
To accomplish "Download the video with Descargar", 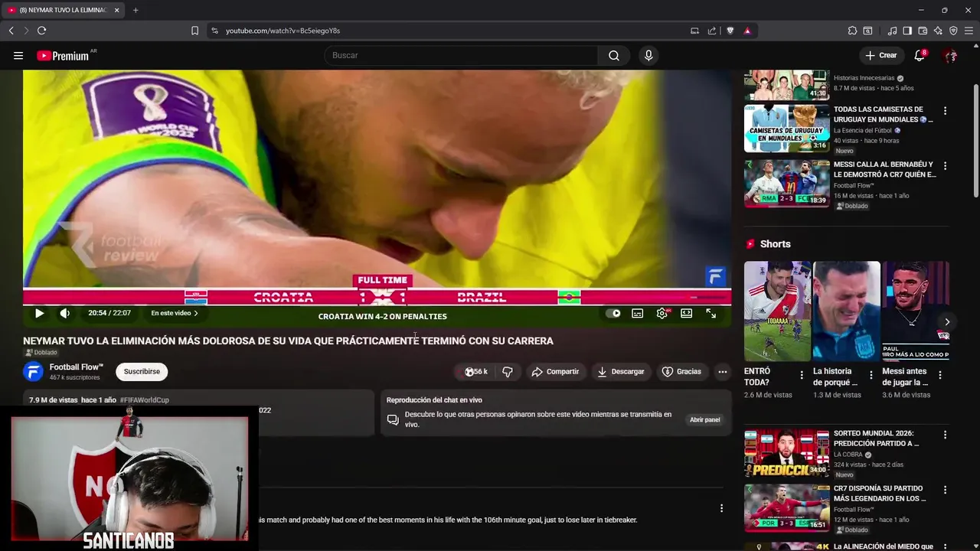I will (x=621, y=371).
